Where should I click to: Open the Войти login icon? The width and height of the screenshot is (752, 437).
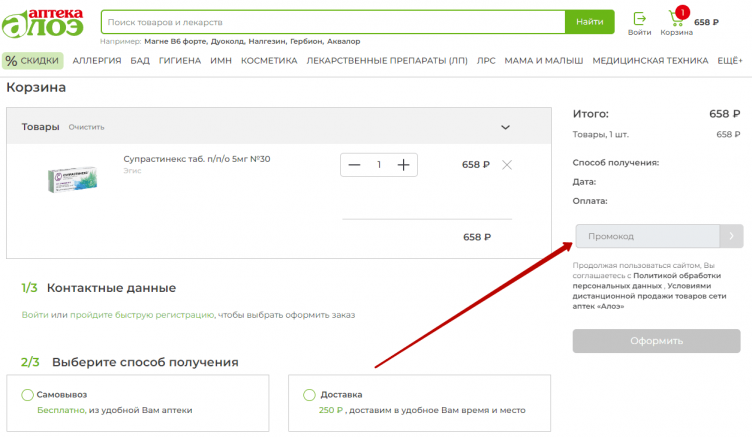[x=640, y=19]
